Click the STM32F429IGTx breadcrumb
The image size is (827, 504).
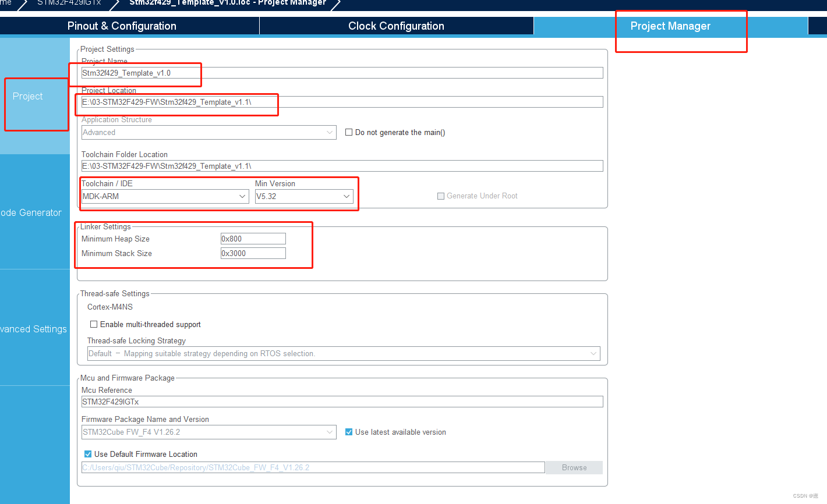click(69, 3)
